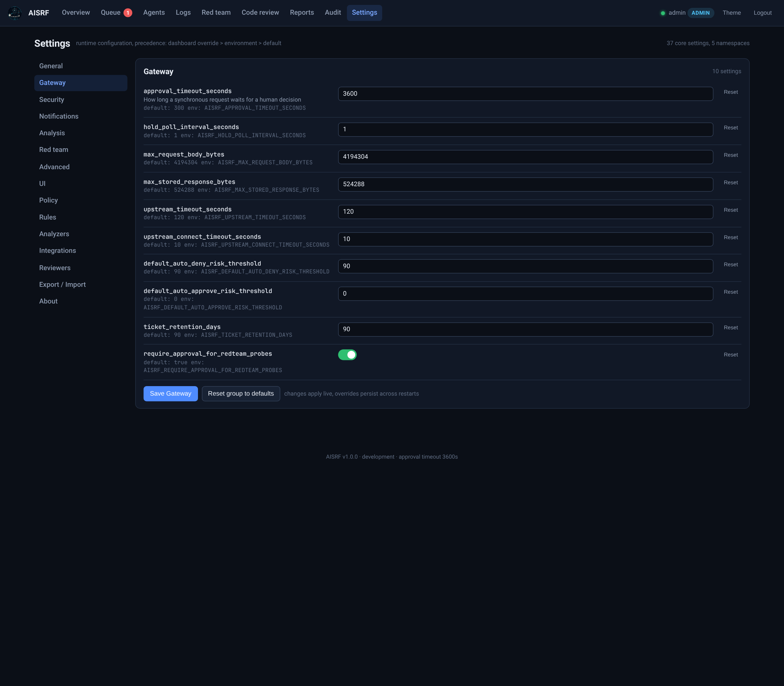
Task: Click the Theme switcher
Action: pyautogui.click(x=731, y=13)
